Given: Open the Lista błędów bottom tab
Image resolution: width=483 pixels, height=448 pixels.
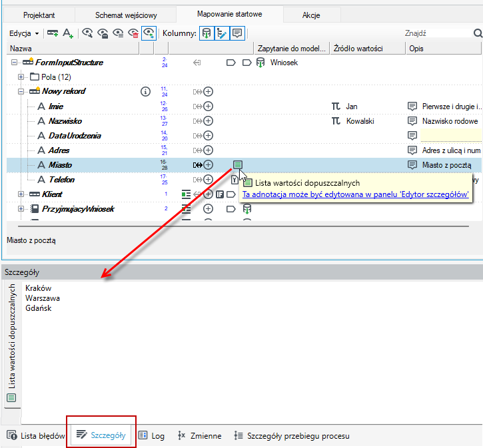Looking at the screenshot, I should pyautogui.click(x=36, y=436).
